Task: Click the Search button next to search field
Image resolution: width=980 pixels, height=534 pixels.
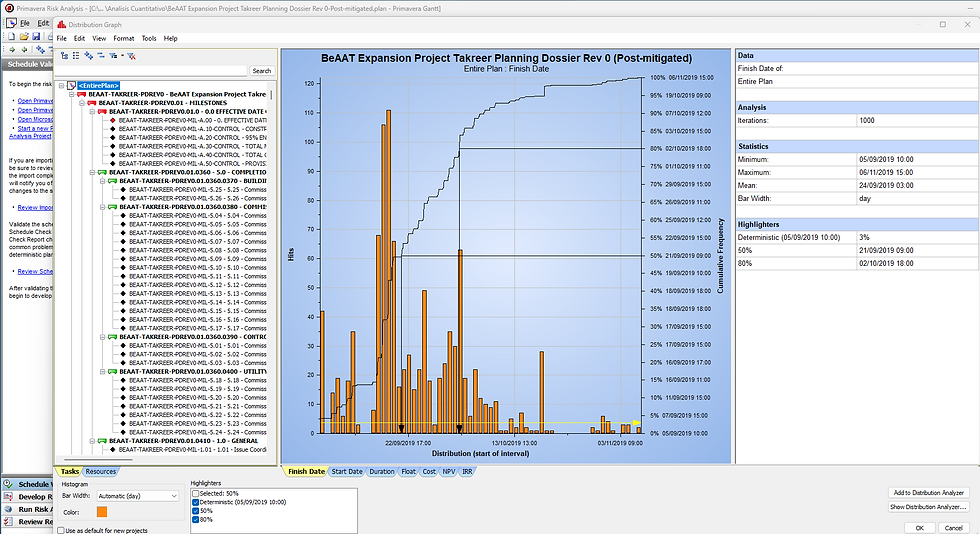Action: pos(262,71)
